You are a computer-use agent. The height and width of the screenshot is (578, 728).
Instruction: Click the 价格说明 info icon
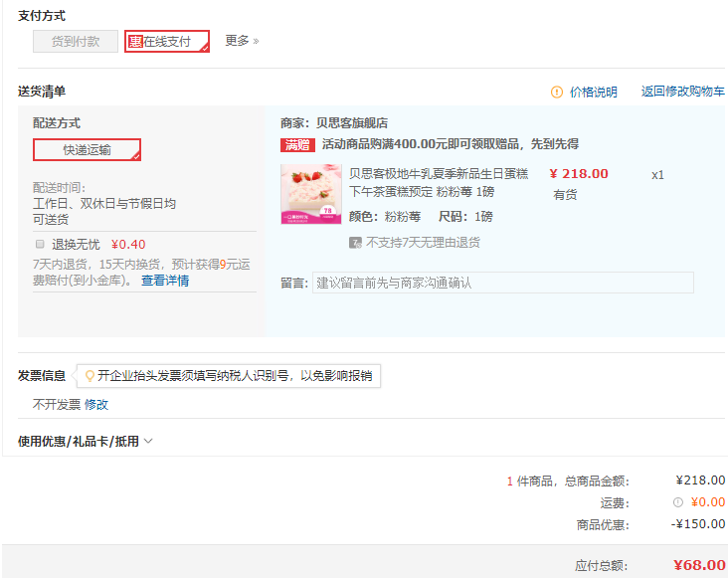click(x=556, y=92)
